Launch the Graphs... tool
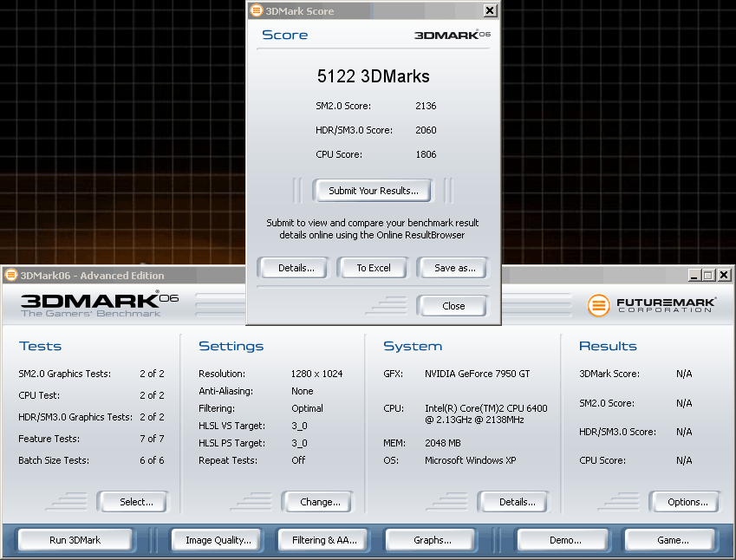Image resolution: width=736 pixels, height=560 pixels. pos(432,540)
